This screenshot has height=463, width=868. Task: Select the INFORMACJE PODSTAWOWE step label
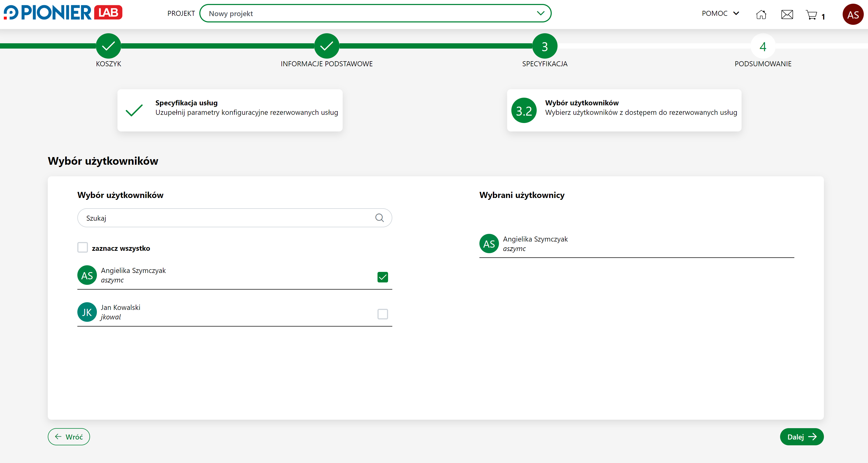pyautogui.click(x=327, y=64)
